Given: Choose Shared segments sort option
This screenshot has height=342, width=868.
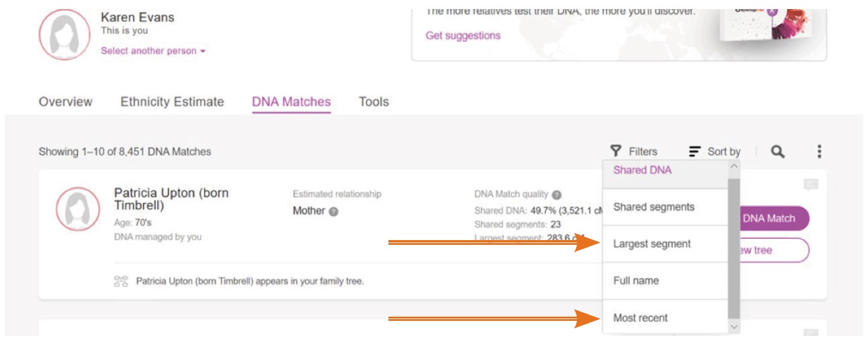Looking at the screenshot, I should point(654,207).
